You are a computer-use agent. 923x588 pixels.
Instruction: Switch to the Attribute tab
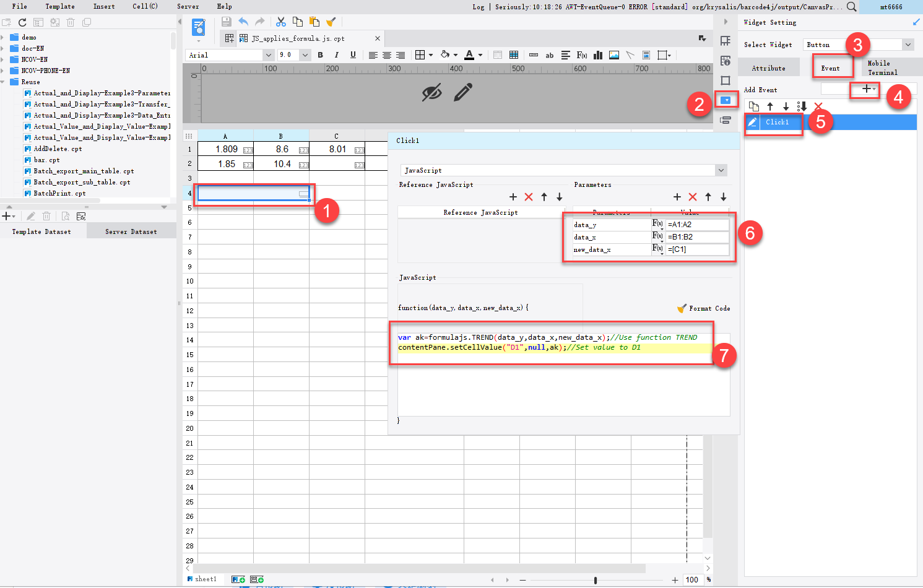pos(769,68)
